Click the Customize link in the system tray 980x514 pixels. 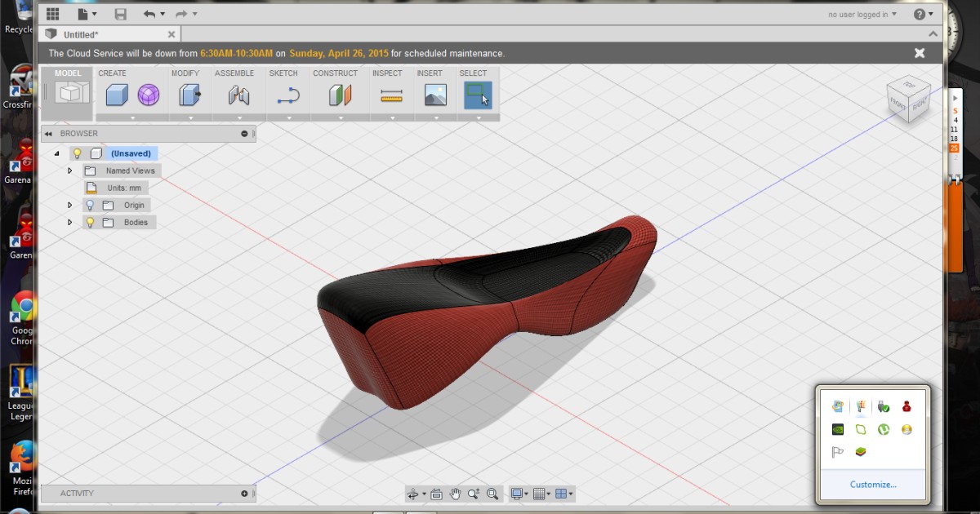(872, 484)
